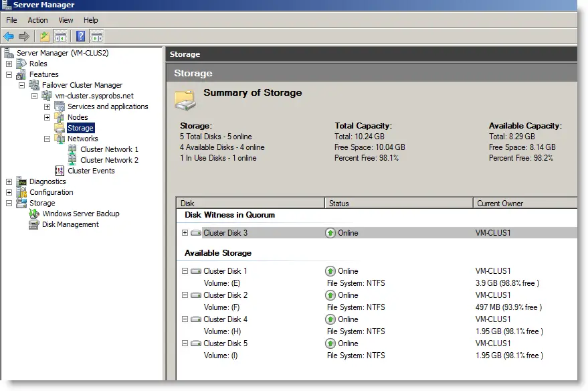Select the Cluster Events icon in tree
Viewport: 588px width, 391px height.
[60, 171]
